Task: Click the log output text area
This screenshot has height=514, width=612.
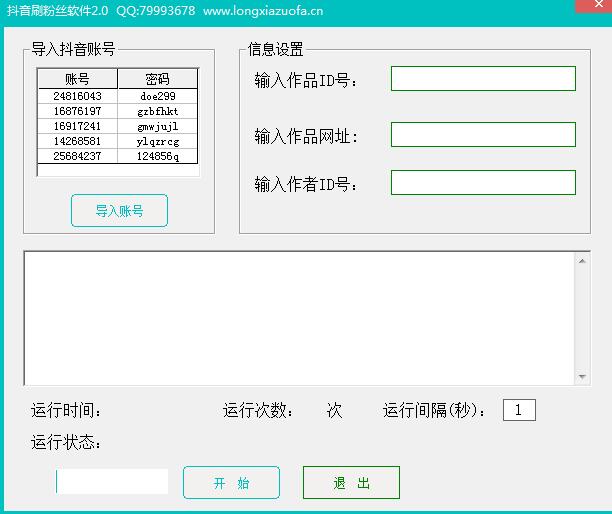Action: [299, 318]
